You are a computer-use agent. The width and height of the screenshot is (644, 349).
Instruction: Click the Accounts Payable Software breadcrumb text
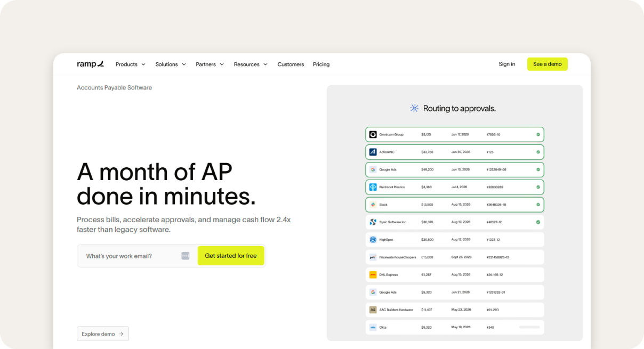114,87
